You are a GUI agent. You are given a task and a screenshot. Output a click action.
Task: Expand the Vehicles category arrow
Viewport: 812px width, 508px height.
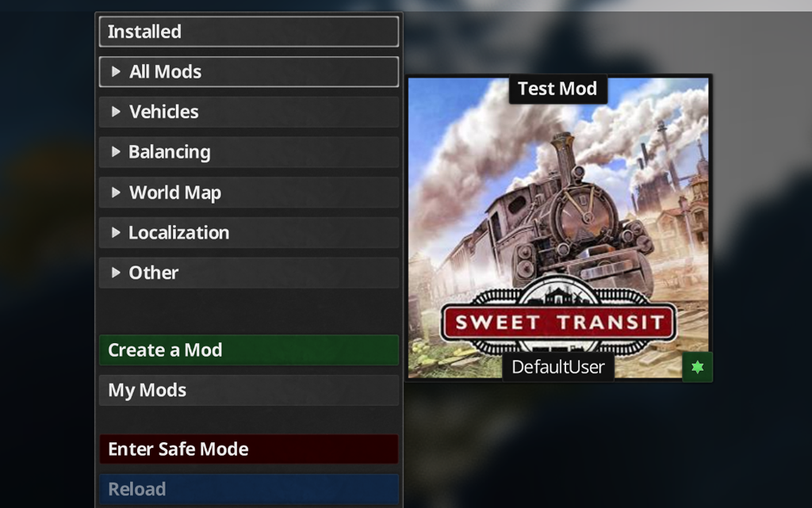pos(116,112)
